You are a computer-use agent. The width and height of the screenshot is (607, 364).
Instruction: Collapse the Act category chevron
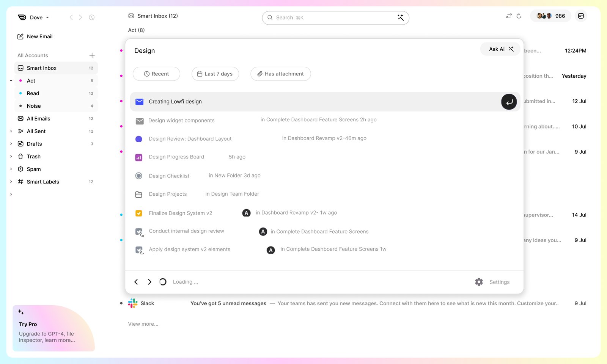coord(11,81)
